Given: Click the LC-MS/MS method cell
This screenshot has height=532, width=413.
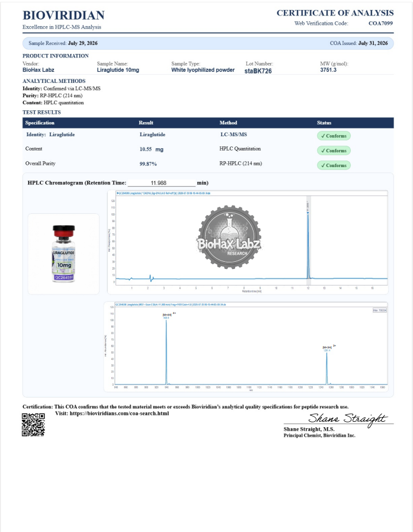Looking at the screenshot, I should tap(233, 134).
